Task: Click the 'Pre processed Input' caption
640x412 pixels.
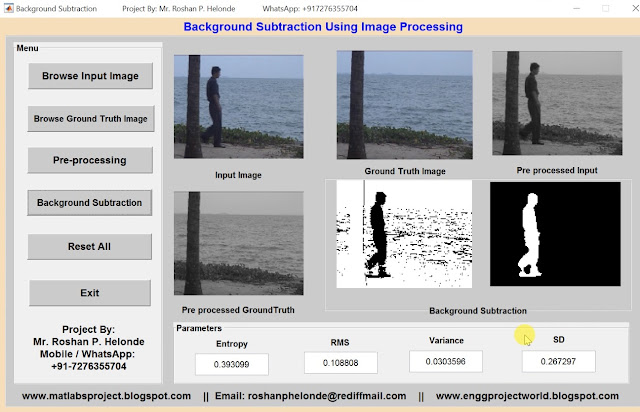Action: pyautogui.click(x=557, y=170)
